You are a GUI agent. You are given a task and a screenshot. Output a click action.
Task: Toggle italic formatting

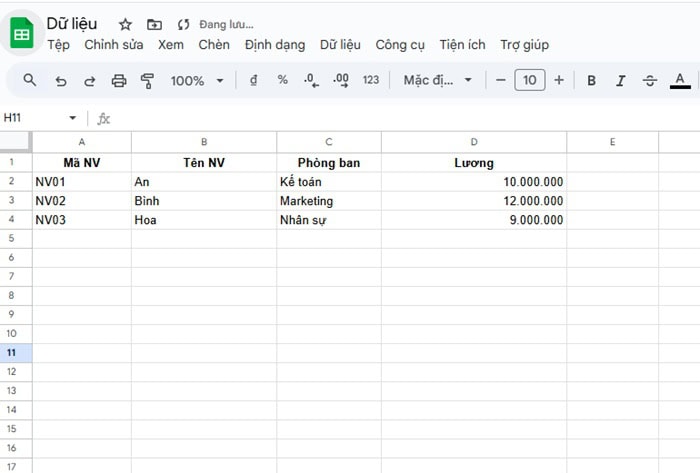click(x=620, y=81)
